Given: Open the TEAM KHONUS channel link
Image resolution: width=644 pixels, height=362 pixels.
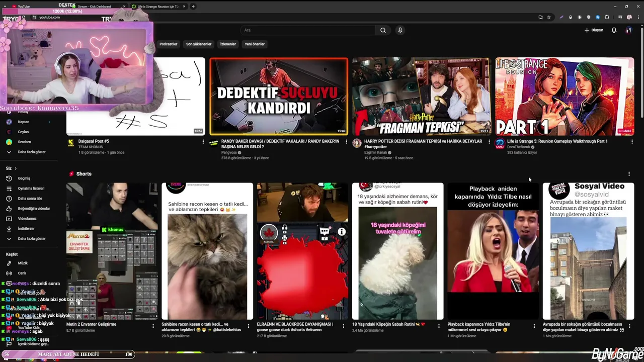Looking at the screenshot, I should tap(91, 147).
